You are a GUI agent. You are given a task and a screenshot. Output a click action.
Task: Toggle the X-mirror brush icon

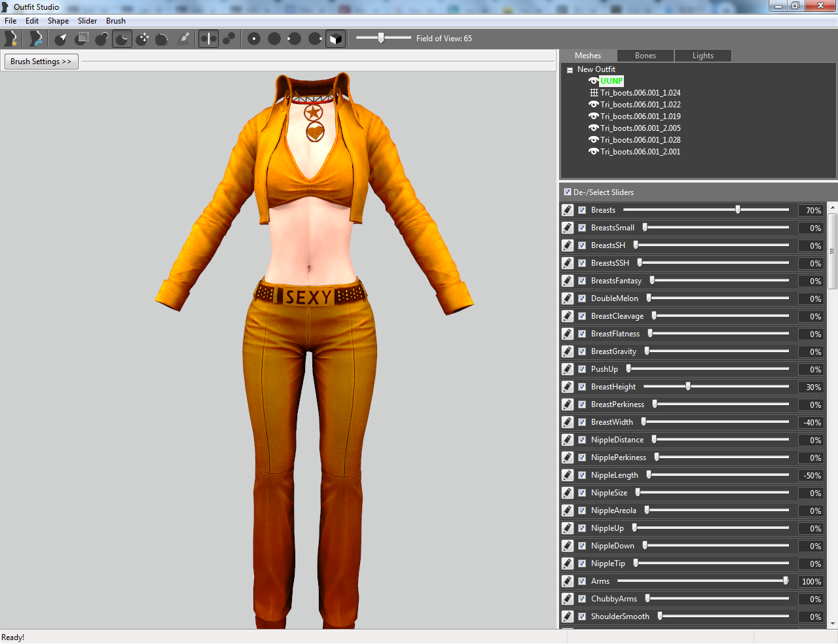tap(208, 39)
